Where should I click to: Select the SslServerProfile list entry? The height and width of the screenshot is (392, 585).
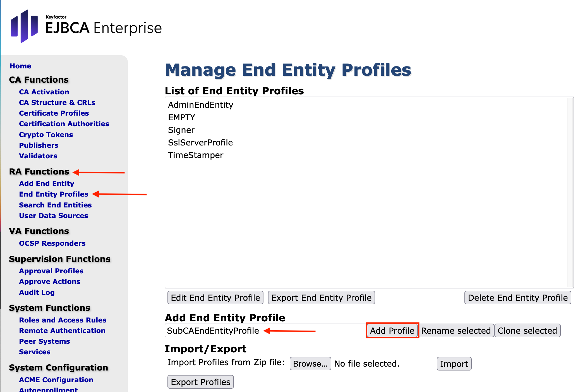(200, 142)
